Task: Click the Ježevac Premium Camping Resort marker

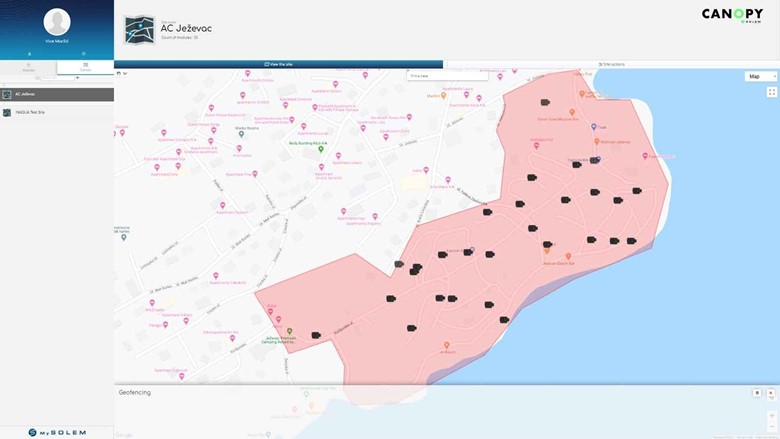Action: 290,331
